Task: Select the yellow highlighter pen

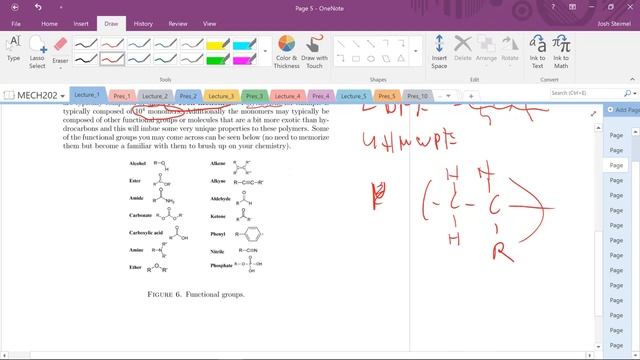Action: tap(218, 44)
